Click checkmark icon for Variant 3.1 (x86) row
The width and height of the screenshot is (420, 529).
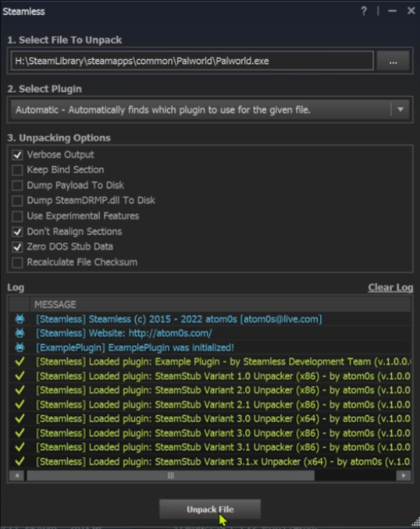20,447
